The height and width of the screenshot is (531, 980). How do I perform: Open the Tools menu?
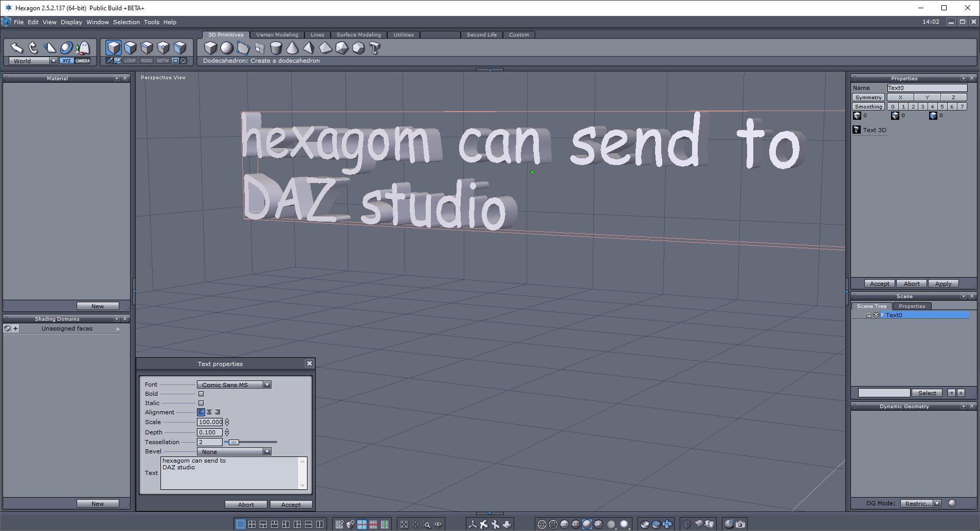pos(151,22)
